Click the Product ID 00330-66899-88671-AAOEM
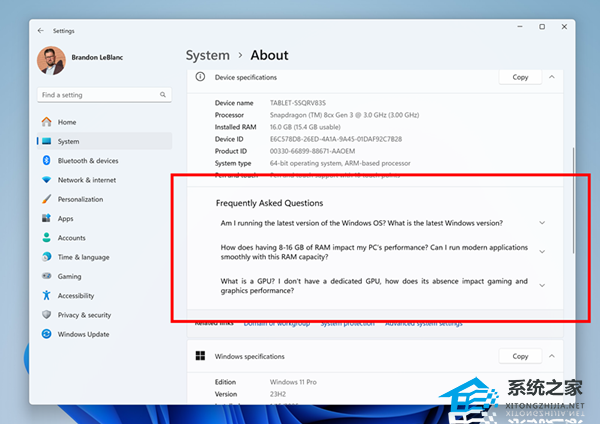 click(312, 151)
